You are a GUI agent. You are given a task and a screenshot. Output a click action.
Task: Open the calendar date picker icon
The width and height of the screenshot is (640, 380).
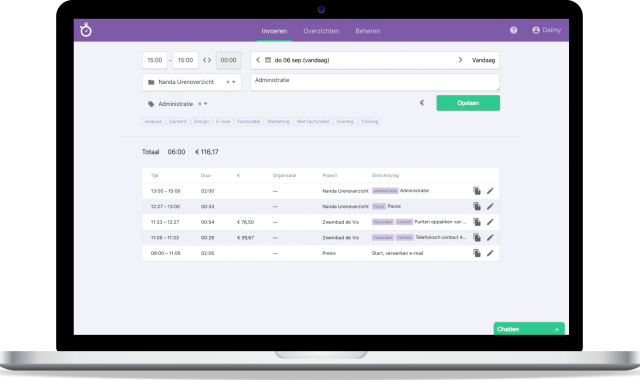click(268, 60)
